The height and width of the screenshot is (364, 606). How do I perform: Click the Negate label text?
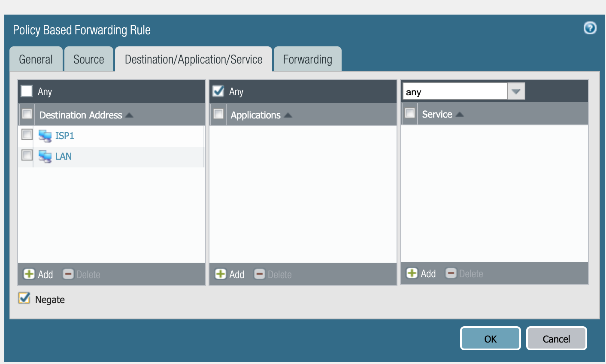pyautogui.click(x=50, y=300)
